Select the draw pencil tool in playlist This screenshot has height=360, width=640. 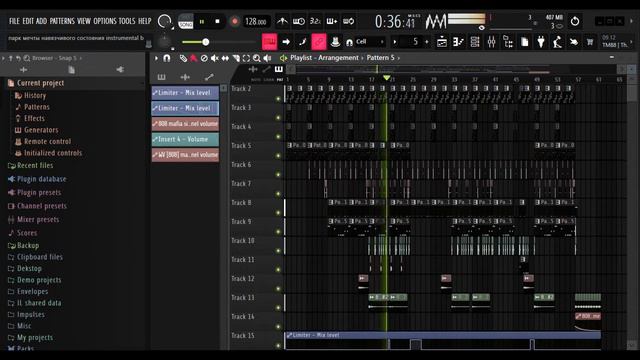tap(183, 58)
